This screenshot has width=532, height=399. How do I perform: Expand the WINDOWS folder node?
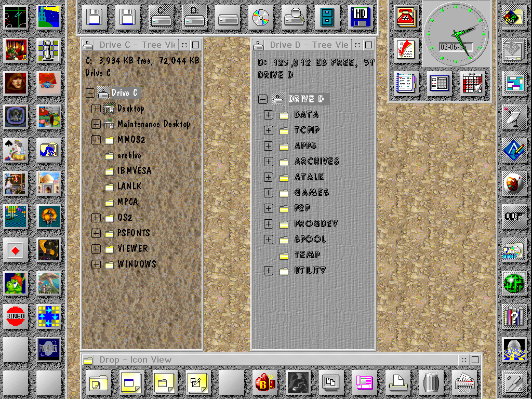coord(96,264)
